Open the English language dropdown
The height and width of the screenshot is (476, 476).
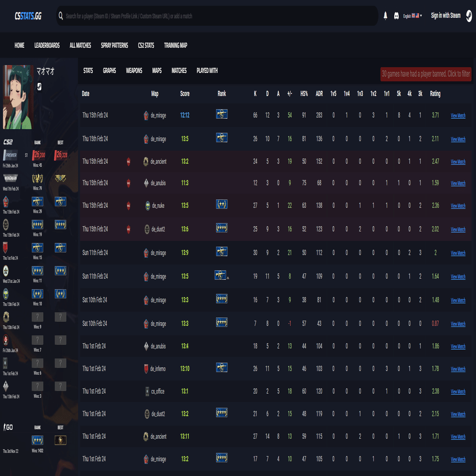pos(412,16)
